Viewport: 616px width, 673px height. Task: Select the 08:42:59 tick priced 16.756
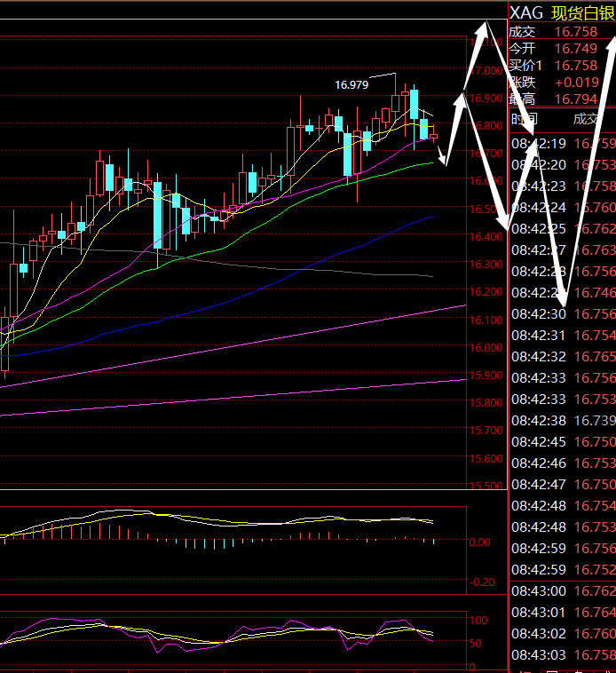coord(563,549)
